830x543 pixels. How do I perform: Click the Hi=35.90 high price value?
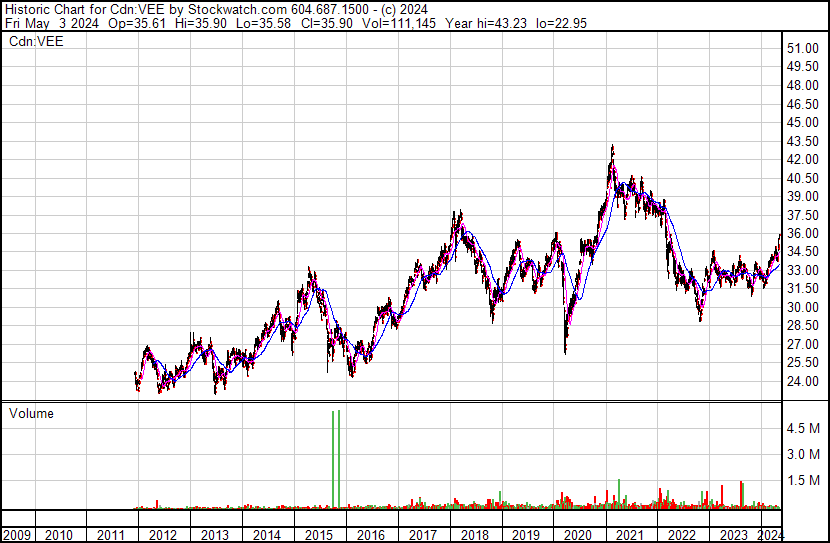point(201,23)
